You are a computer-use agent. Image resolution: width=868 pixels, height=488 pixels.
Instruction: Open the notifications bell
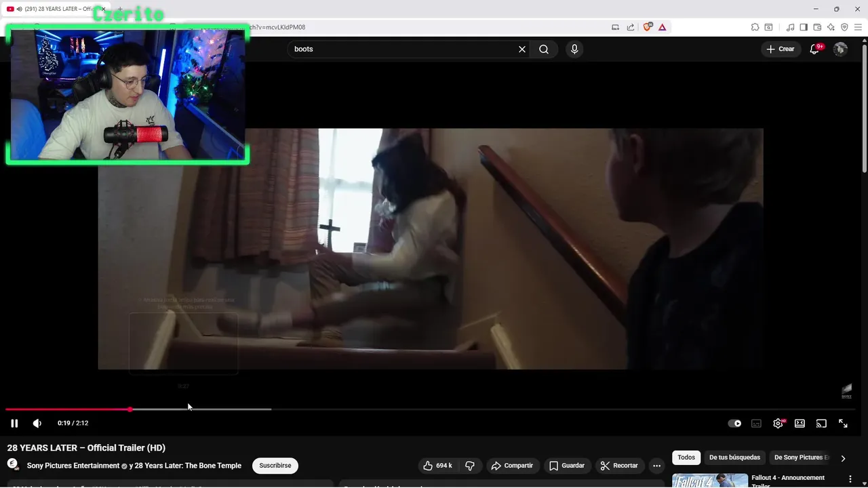click(x=815, y=49)
